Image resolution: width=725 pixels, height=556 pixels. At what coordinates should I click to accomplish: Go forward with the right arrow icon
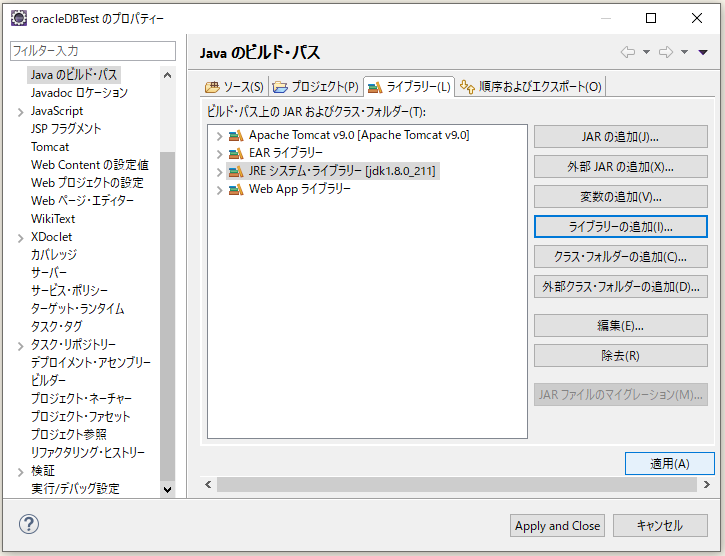(x=666, y=52)
